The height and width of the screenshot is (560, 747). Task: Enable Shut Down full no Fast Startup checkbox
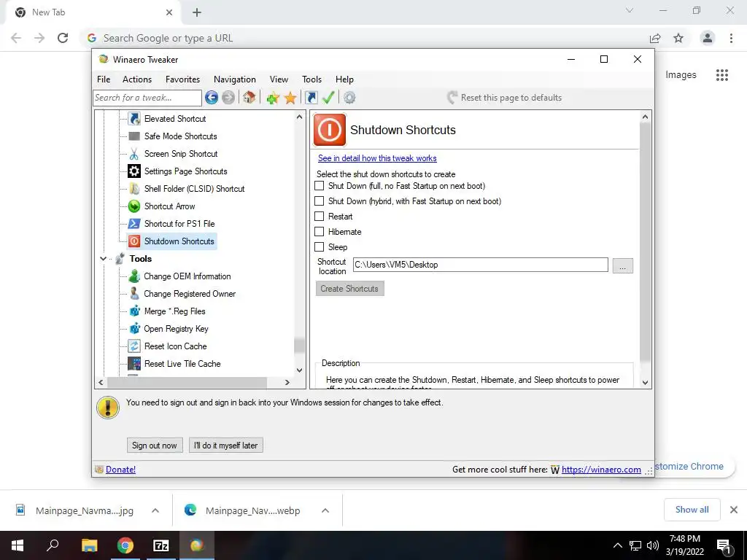320,186
